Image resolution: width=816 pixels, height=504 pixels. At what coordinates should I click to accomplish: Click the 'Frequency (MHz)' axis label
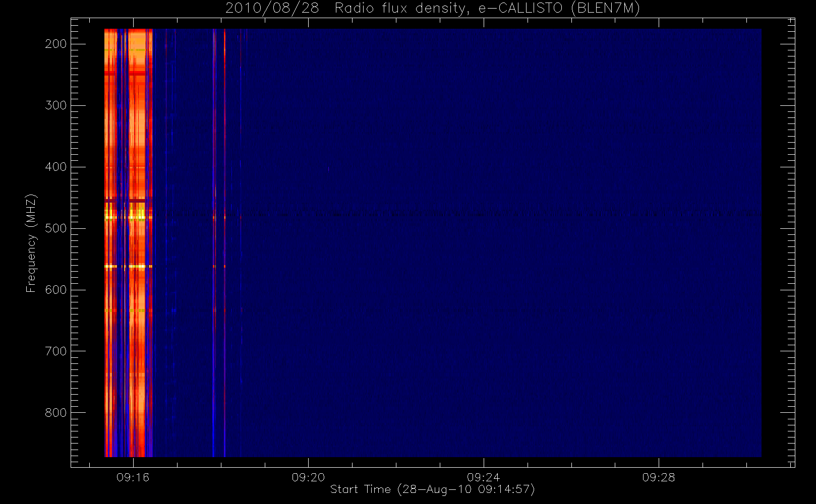click(x=31, y=243)
